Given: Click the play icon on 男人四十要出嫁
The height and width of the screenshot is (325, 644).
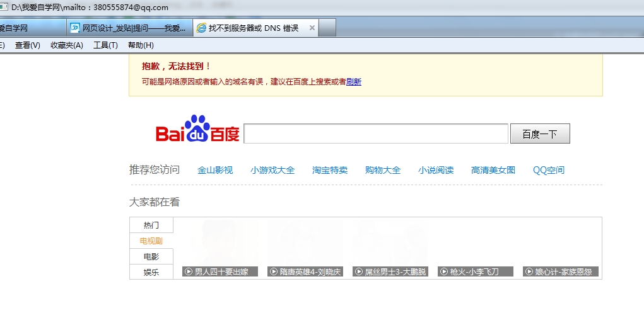Looking at the screenshot, I should coord(189,271).
